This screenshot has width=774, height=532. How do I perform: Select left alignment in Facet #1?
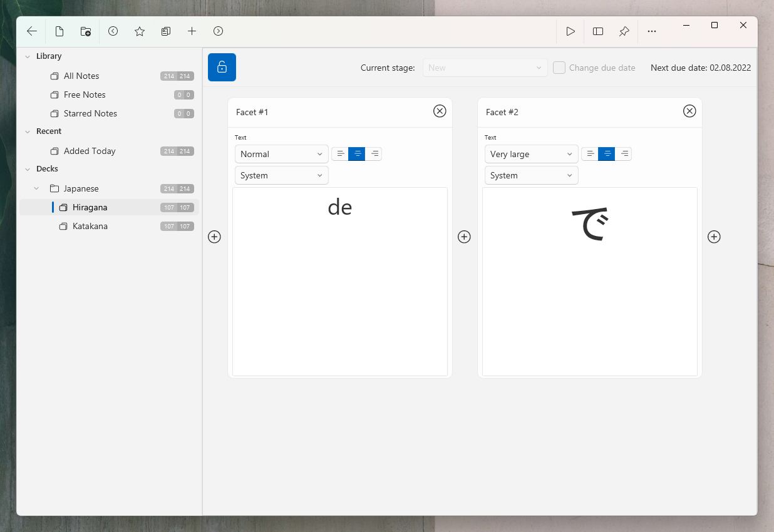[340, 154]
